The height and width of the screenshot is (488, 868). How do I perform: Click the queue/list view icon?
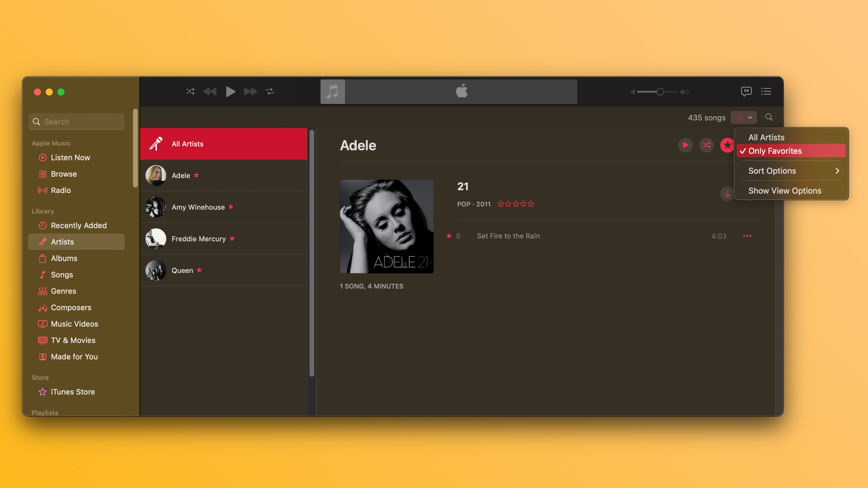pyautogui.click(x=766, y=91)
